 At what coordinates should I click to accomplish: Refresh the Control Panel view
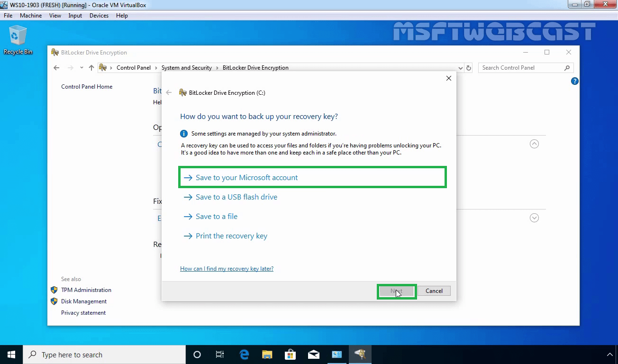(x=468, y=68)
